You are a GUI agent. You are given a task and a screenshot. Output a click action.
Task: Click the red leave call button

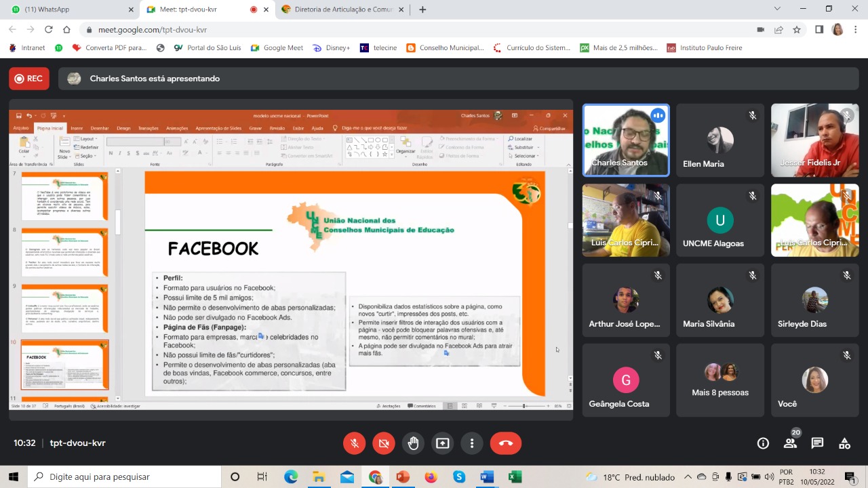[x=505, y=443]
